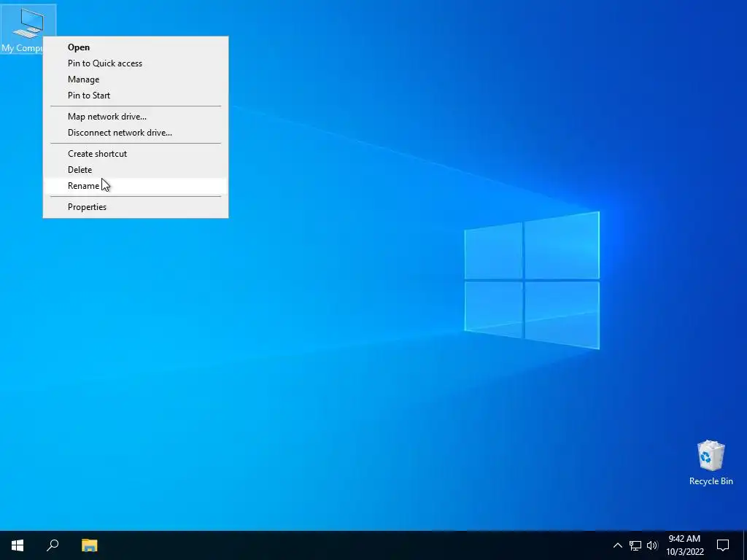This screenshot has width=747, height=560.
Task: Choose Pin to Quick access
Action: tap(136, 63)
